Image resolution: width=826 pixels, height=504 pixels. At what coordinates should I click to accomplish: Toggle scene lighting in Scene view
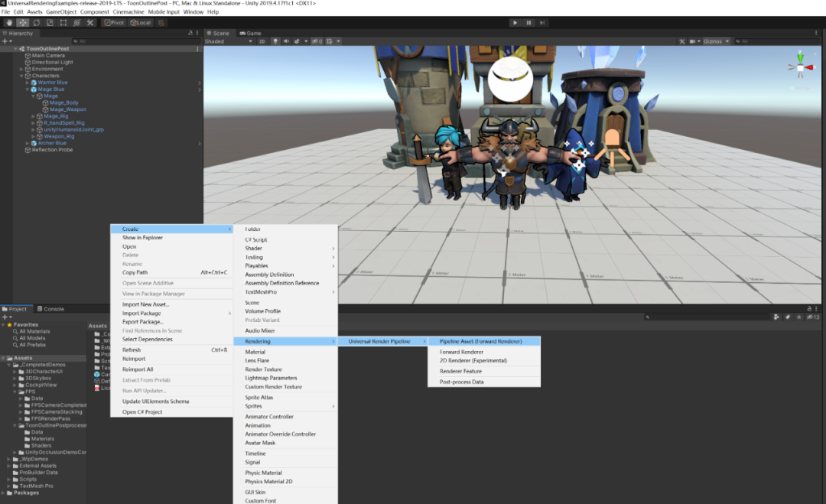pyautogui.click(x=275, y=41)
